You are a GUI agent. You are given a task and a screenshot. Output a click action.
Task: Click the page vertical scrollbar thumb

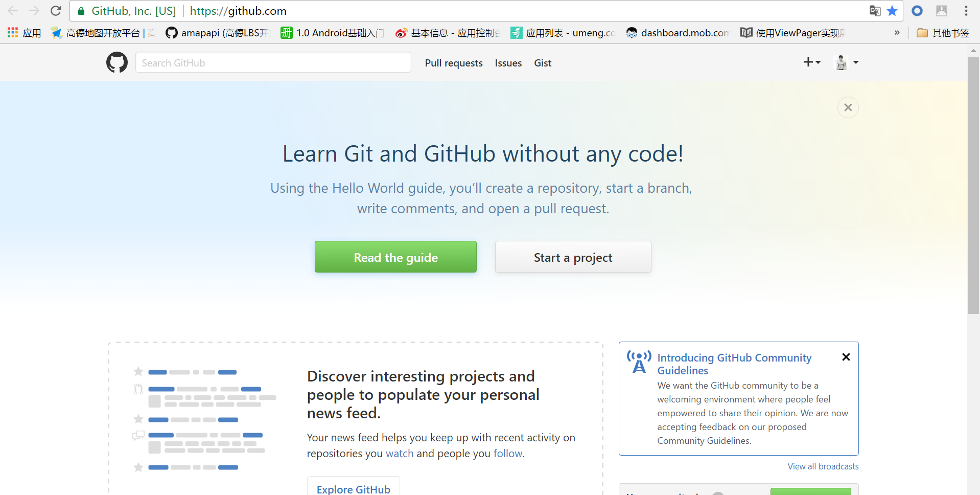click(x=973, y=185)
